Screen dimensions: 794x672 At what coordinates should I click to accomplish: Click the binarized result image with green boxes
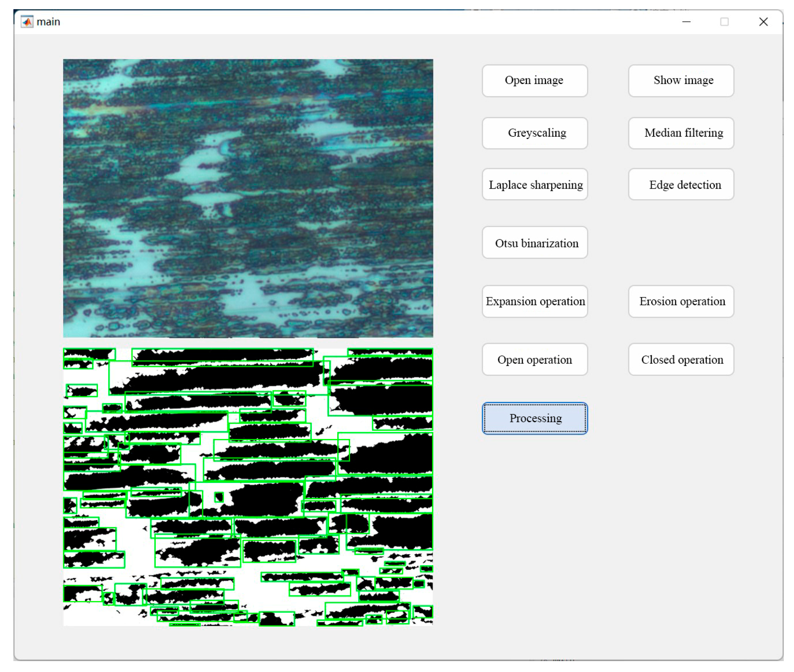[x=247, y=487]
